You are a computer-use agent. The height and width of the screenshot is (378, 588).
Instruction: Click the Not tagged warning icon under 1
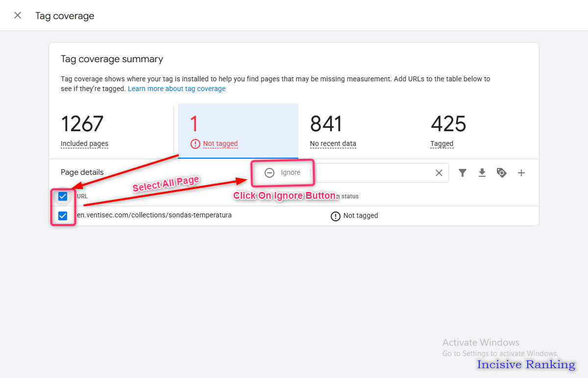(x=196, y=144)
